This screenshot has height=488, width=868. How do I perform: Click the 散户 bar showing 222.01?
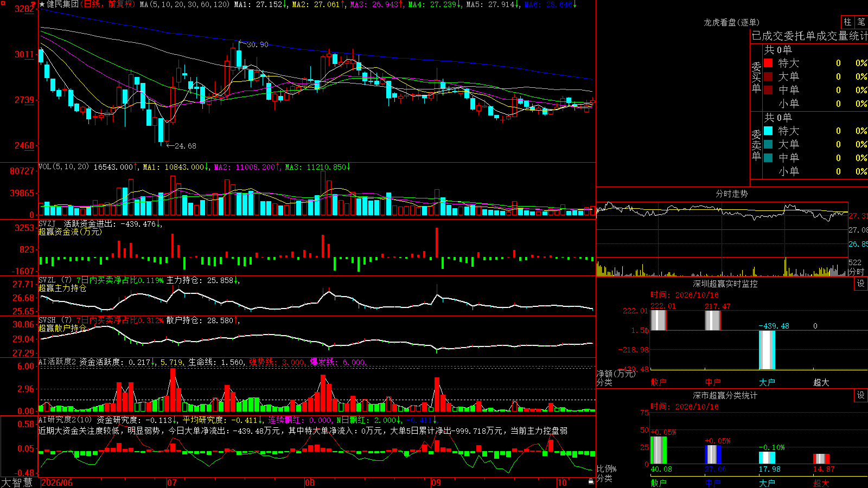[658, 320]
